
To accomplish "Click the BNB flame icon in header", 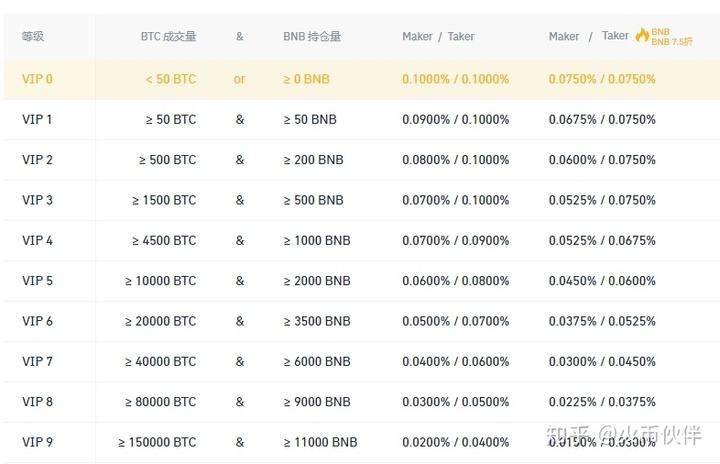I will pyautogui.click(x=642, y=35).
